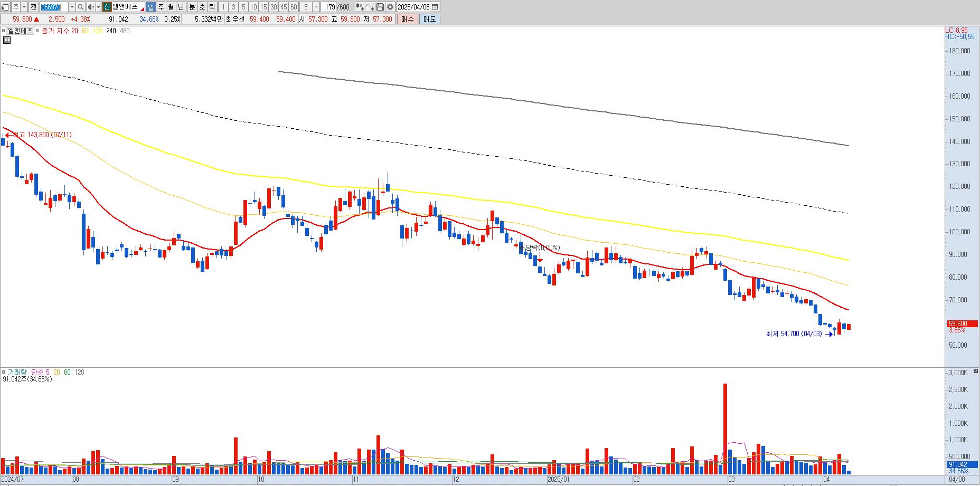Open the stock code dropdown arrow
The image size is (980, 486).
72,7
